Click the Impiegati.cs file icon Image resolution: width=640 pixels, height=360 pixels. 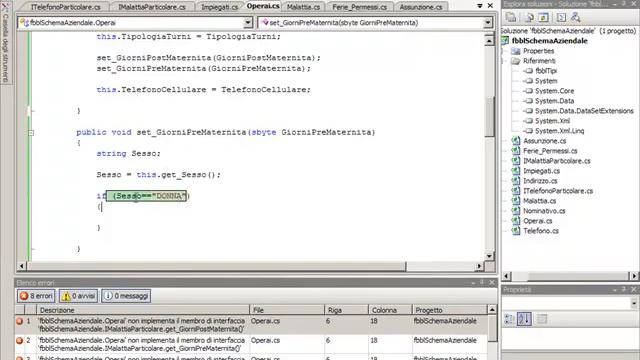(516, 171)
